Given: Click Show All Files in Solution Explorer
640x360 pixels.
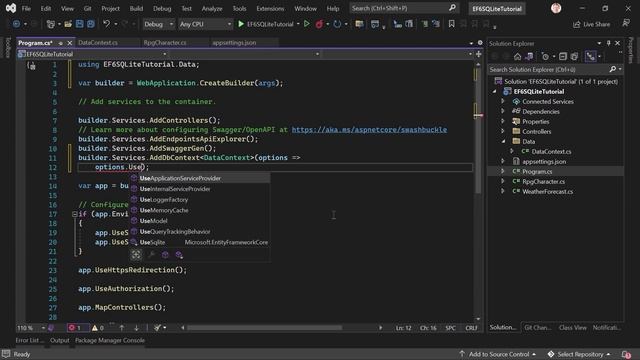Looking at the screenshot, I should [574, 56].
